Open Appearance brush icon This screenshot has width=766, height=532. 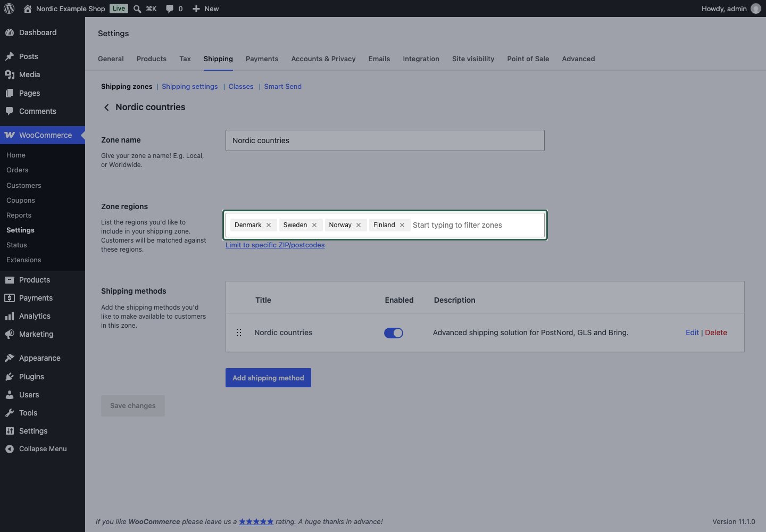click(x=10, y=358)
